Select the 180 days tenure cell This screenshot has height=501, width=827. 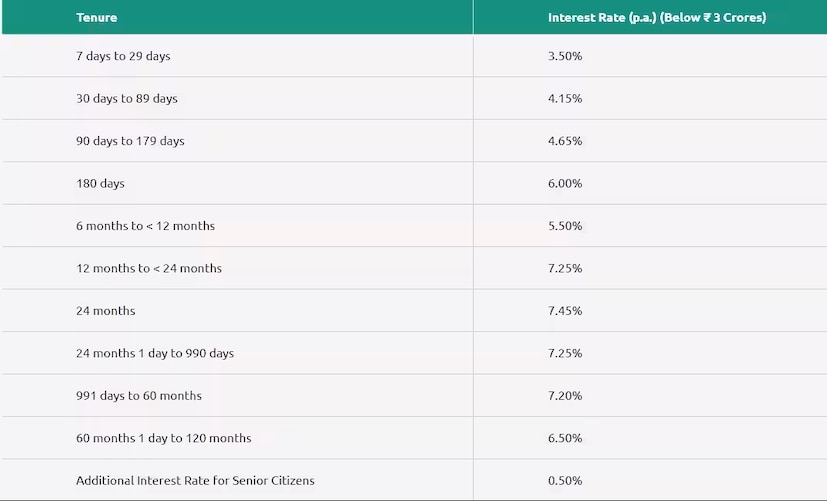point(100,184)
